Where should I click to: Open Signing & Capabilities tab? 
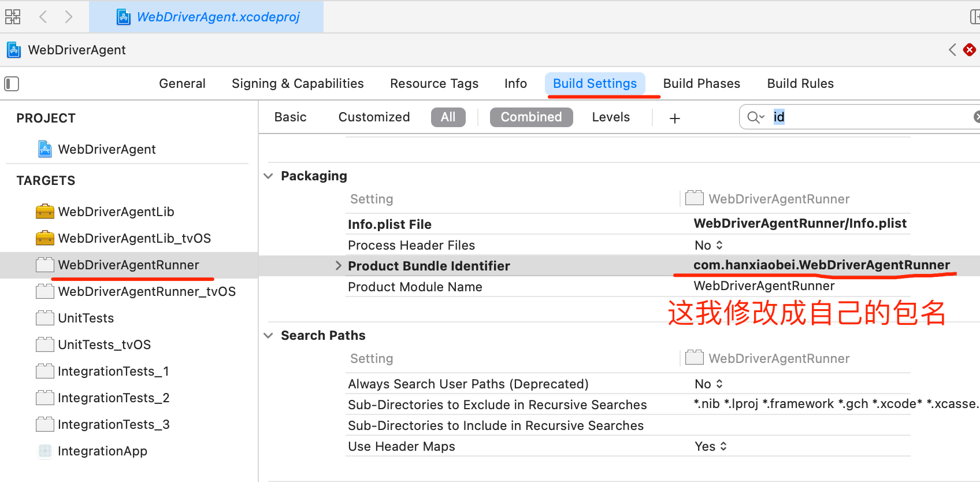point(298,84)
